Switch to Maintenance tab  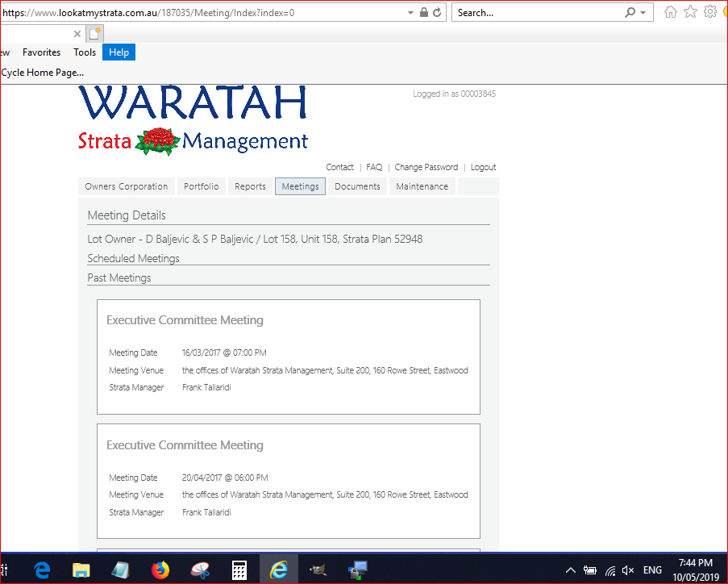click(x=422, y=186)
